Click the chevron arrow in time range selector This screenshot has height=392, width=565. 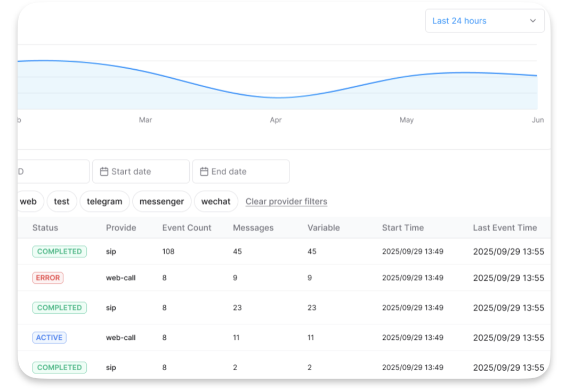(x=532, y=21)
